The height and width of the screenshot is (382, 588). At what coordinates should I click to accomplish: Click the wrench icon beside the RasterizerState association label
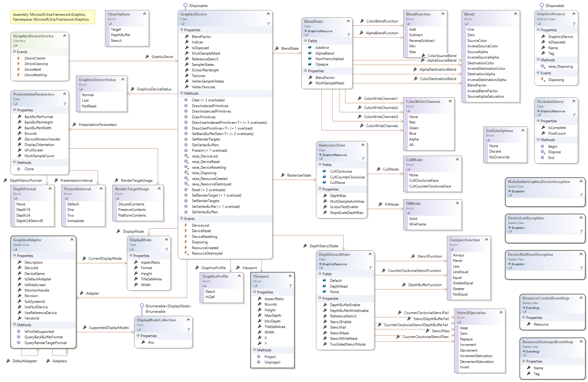click(283, 175)
